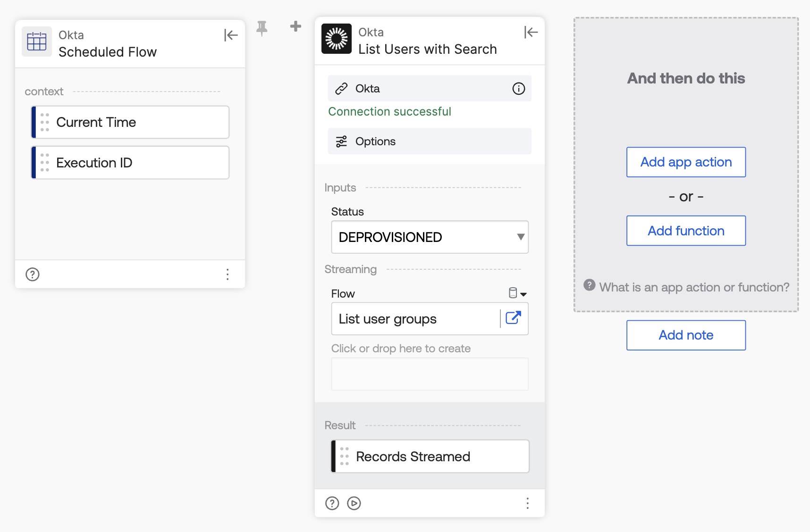Screen dimensions: 810x532
Task: Open the Flow field type dropdown
Action: tap(518, 293)
